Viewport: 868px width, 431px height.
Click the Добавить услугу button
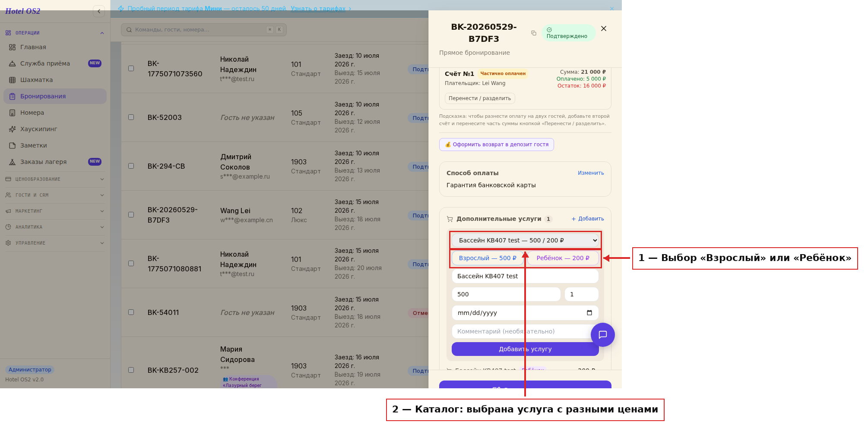[x=525, y=349]
